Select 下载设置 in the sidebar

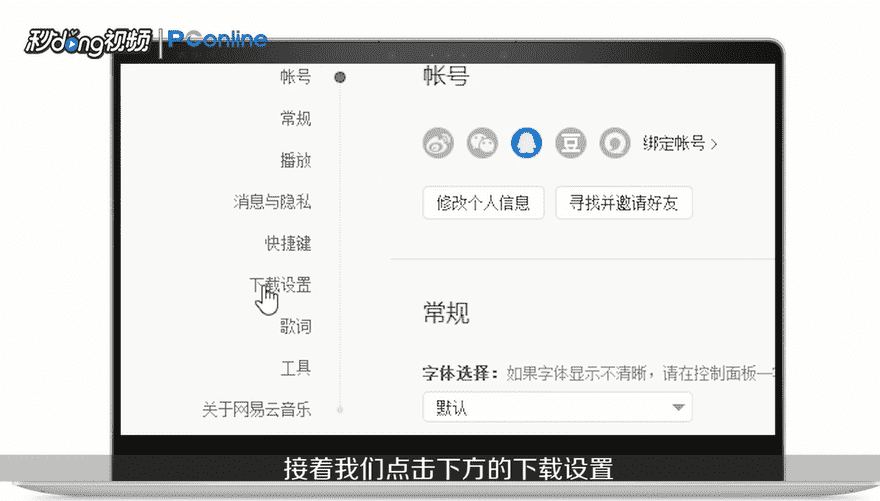coord(280,285)
